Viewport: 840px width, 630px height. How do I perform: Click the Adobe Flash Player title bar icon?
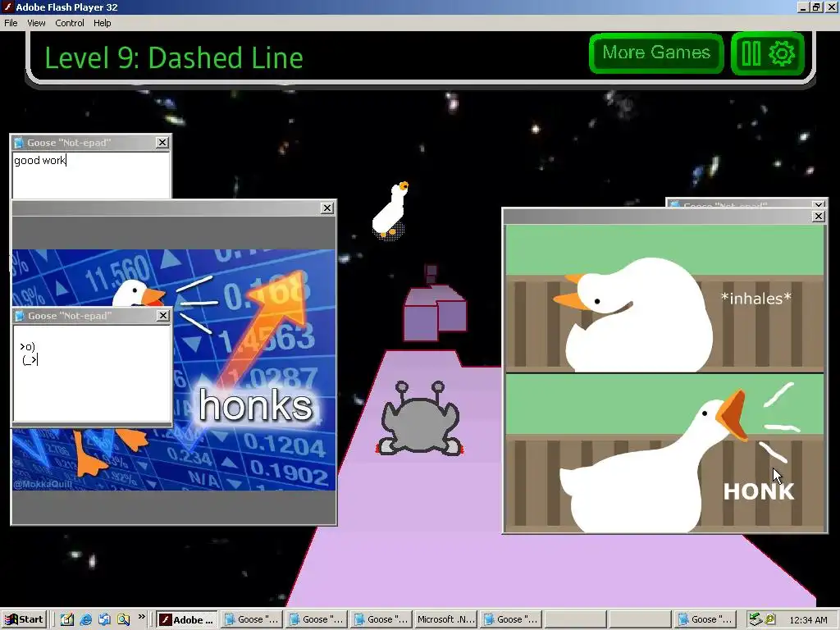point(7,7)
